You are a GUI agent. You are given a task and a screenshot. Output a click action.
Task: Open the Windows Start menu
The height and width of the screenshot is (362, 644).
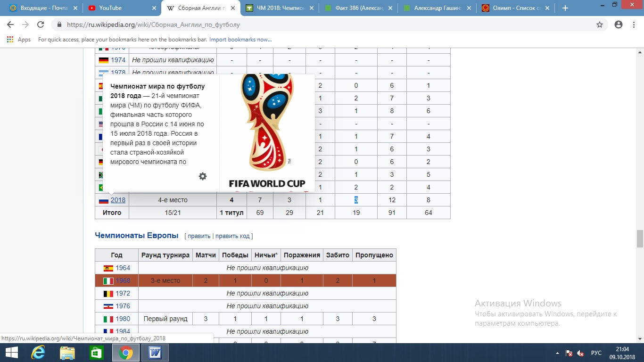coord(12,353)
